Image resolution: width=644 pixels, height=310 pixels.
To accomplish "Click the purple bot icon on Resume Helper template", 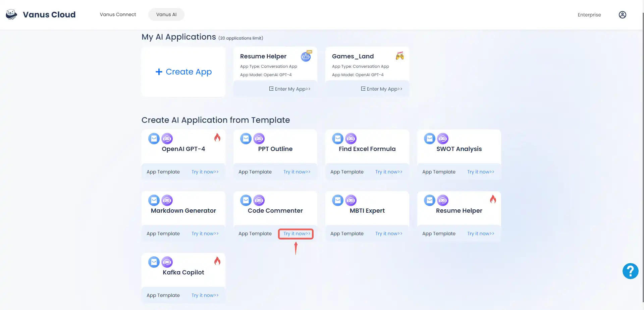I will pyautogui.click(x=443, y=200).
